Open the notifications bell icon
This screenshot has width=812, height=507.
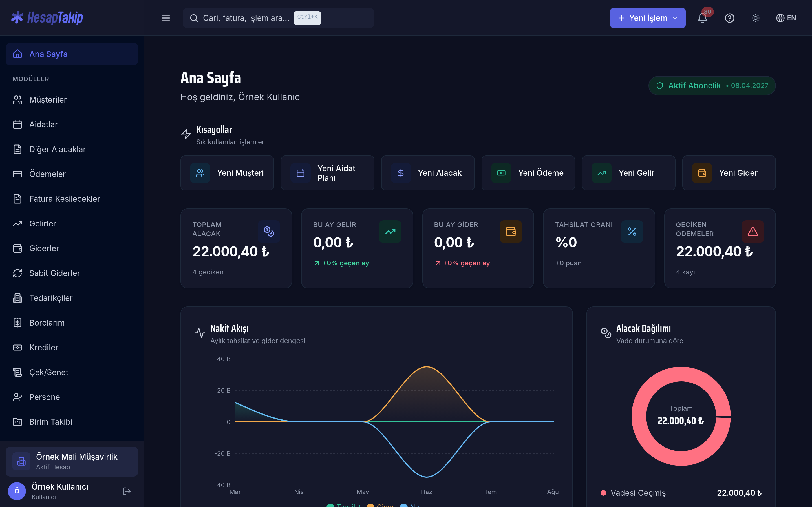[702, 18]
